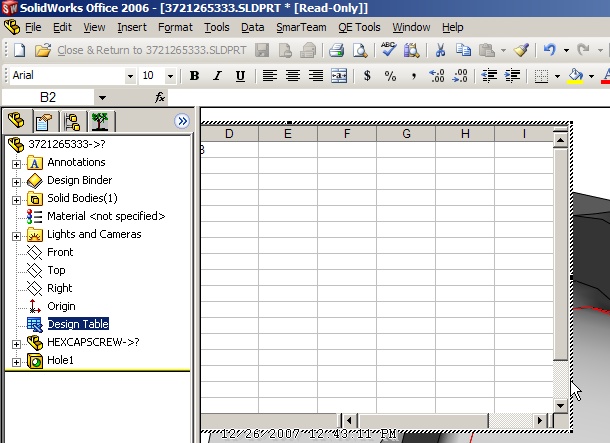610x443 pixels.
Task: Apply Percent style
Action: (390, 76)
